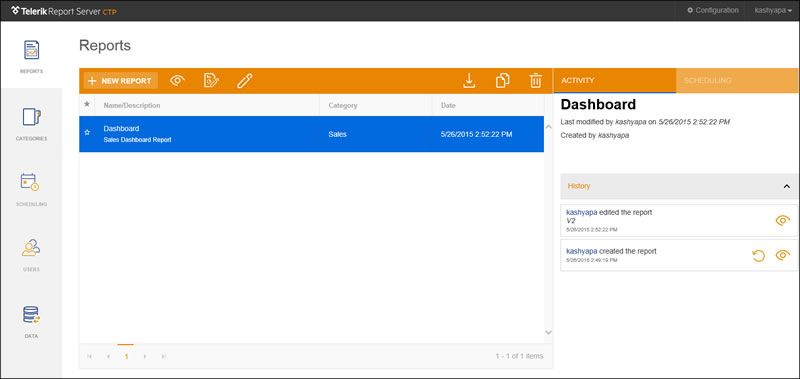Preview report using toolbar eye icon
Viewport: 800px width, 379px height.
177,81
